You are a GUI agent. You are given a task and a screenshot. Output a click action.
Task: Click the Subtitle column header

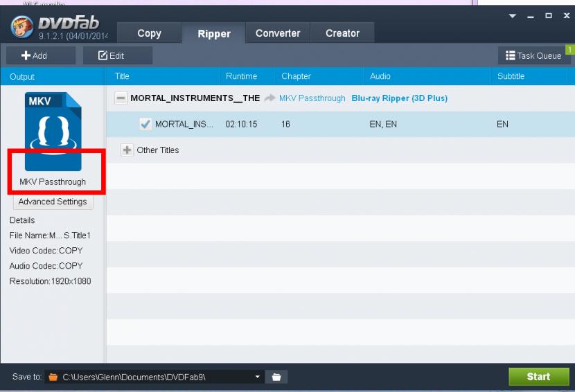pos(511,76)
